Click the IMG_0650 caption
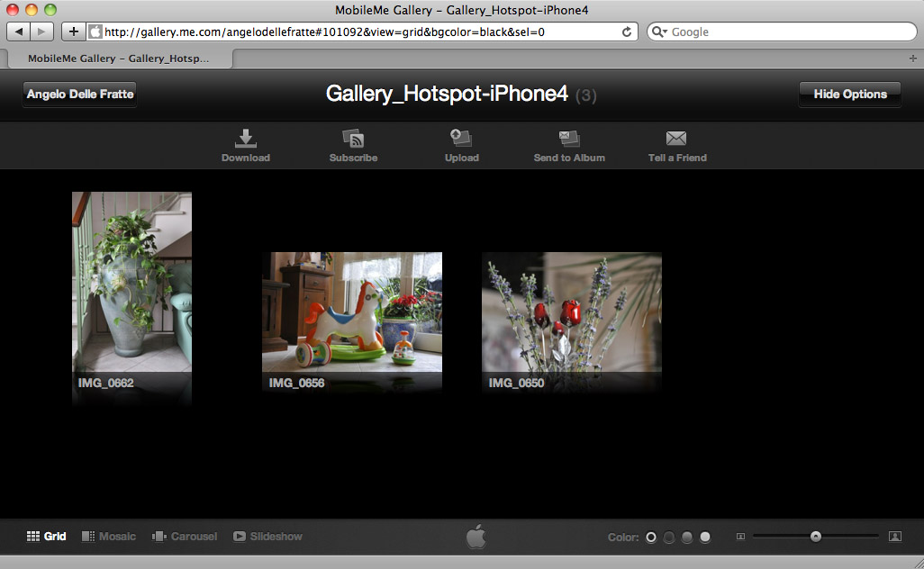The image size is (924, 569). 516,383
